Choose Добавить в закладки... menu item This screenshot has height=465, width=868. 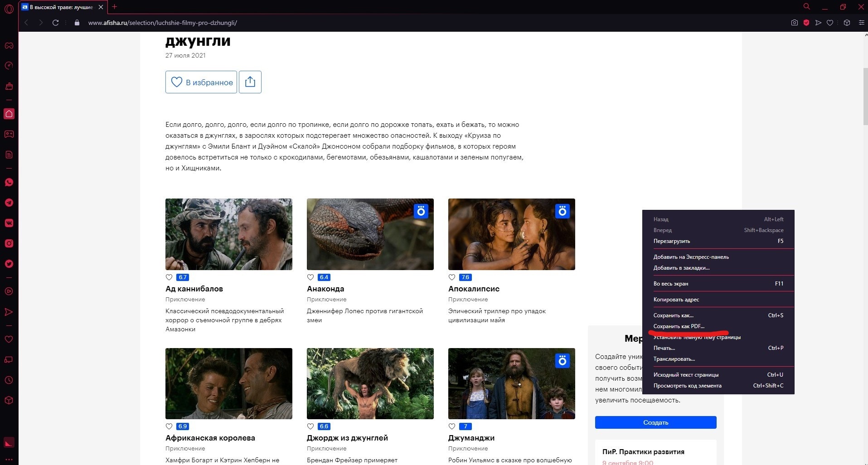[718, 268]
